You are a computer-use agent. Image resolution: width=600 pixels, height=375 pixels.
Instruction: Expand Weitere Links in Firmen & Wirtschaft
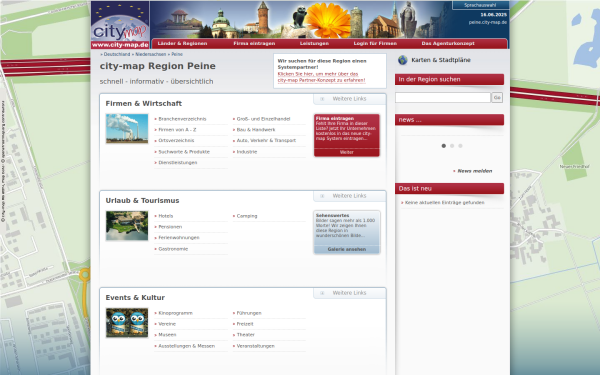[349, 99]
